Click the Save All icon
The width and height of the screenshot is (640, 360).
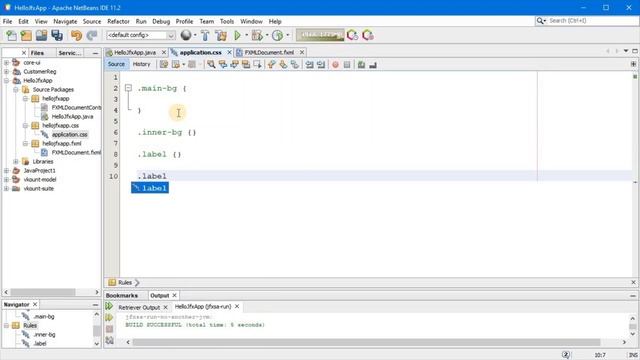click(57, 36)
